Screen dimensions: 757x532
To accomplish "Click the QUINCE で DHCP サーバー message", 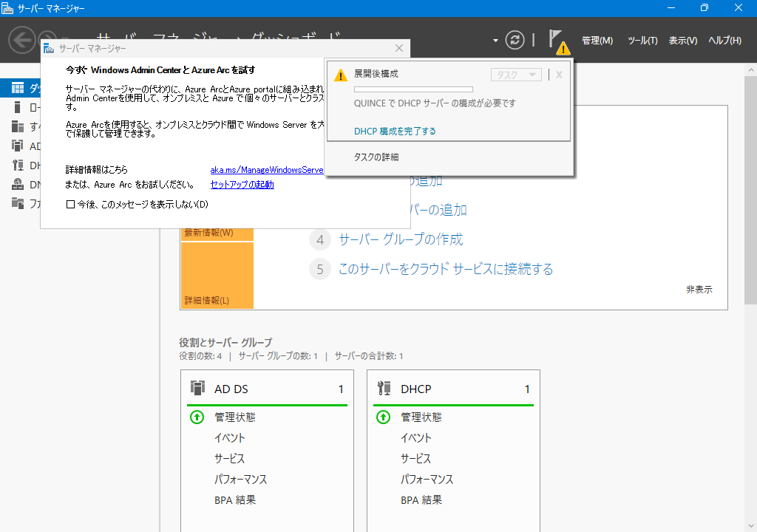I will 435,103.
